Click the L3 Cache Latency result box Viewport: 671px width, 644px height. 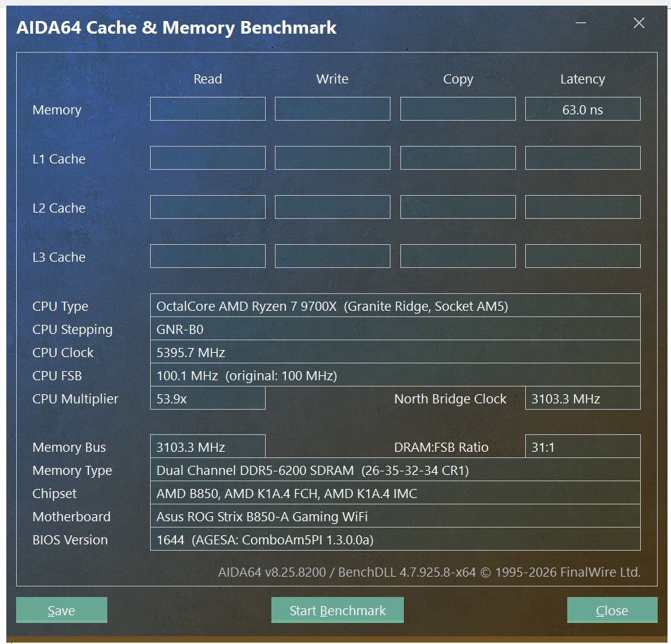pyautogui.click(x=583, y=256)
